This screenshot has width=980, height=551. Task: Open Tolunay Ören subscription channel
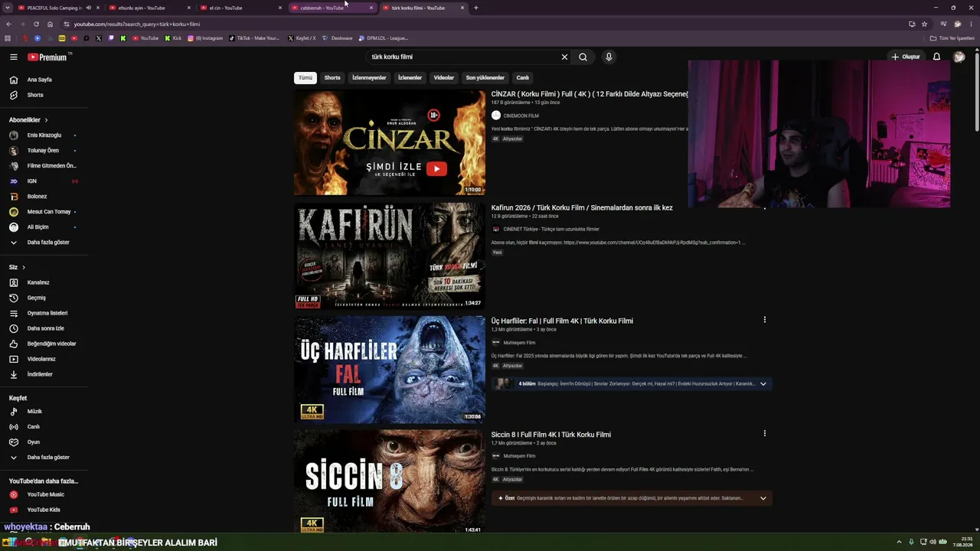(43, 151)
